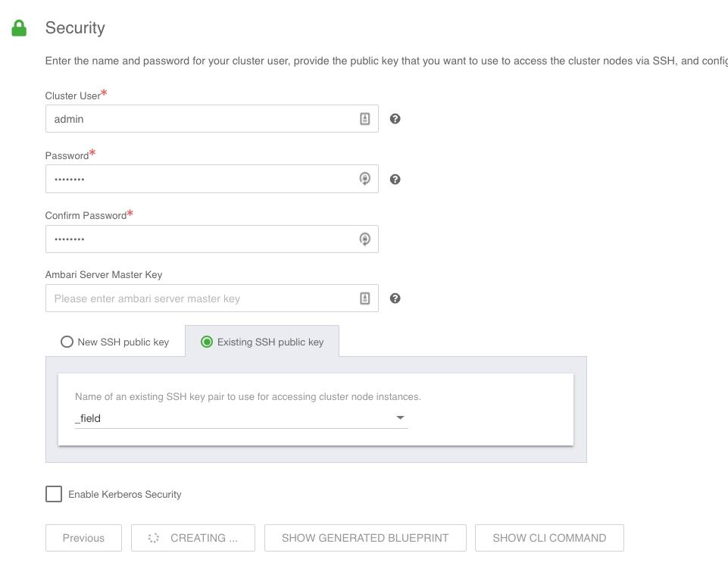
Task: Click help icon next to Password field
Action: [x=395, y=180]
